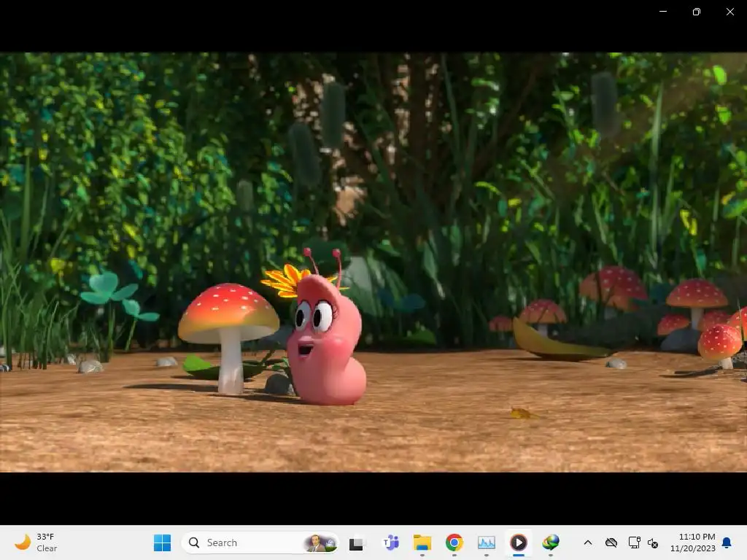The image size is (747, 560).
Task: Show hidden system tray icons
Action: [588, 542]
